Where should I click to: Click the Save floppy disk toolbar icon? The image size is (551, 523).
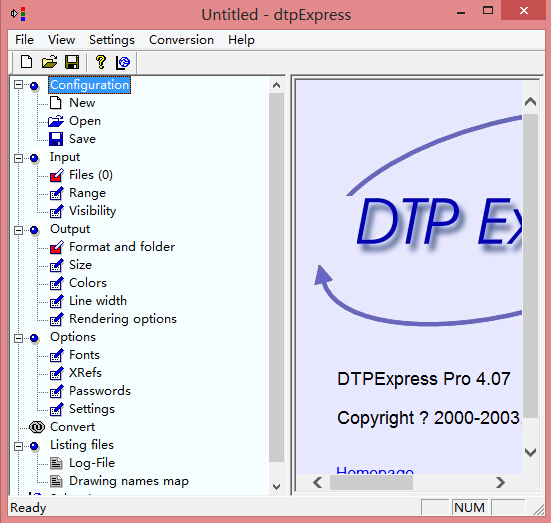72,62
